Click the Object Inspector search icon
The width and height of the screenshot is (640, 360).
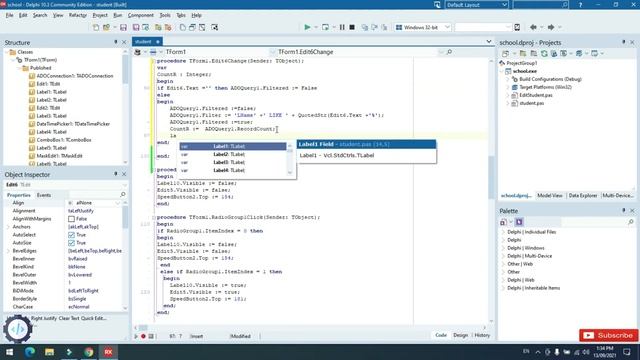click(x=123, y=195)
